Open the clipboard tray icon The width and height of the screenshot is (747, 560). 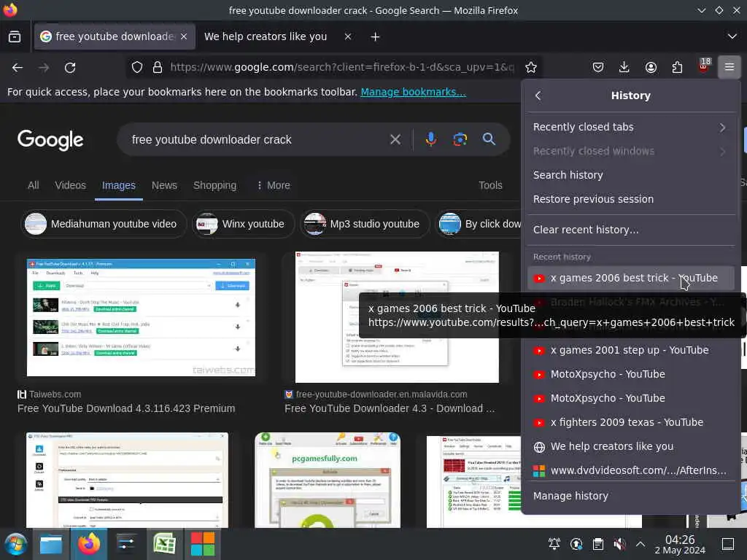(598, 544)
